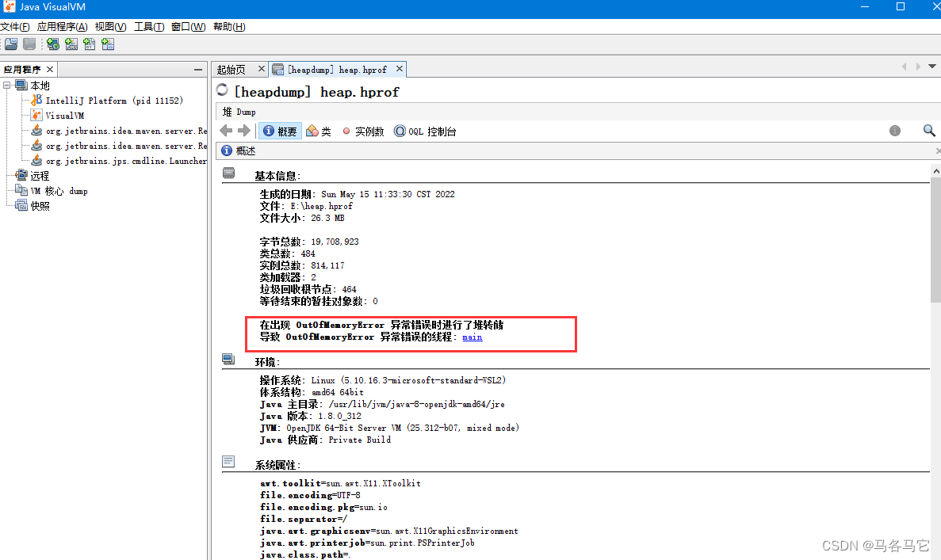Click the 快照 snapshots node icon
The height and width of the screenshot is (560, 941).
click(x=21, y=205)
